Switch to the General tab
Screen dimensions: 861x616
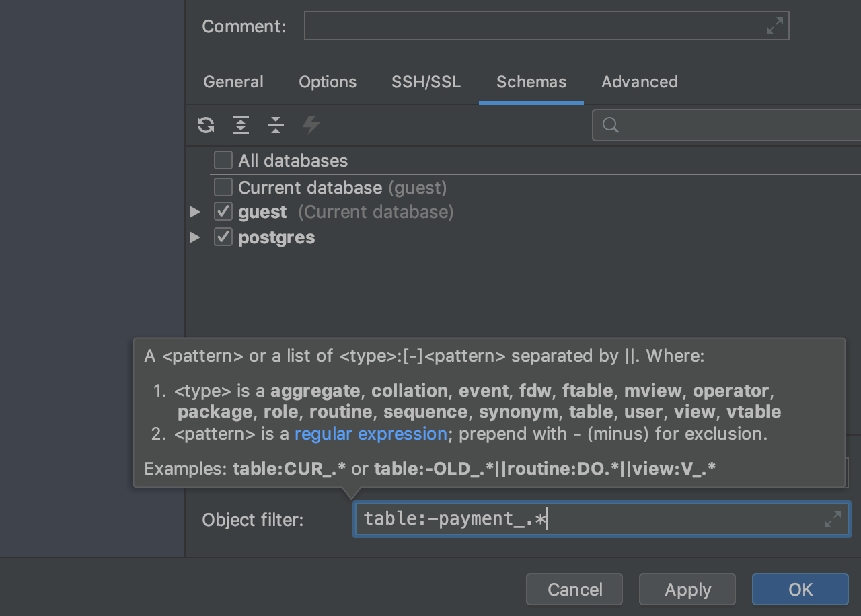233,82
